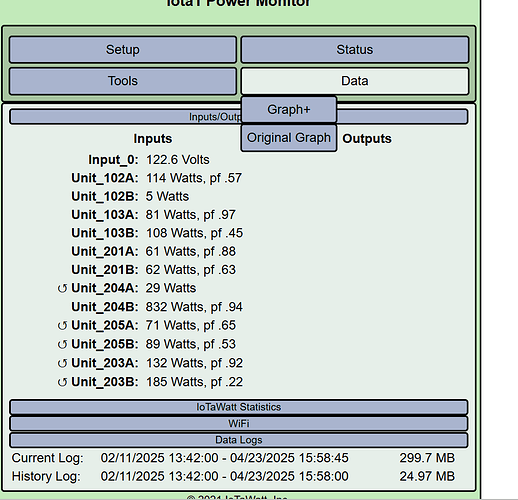This screenshot has width=518, height=500.
Task: Click the Input_0 voltage reading
Action: tap(178, 160)
